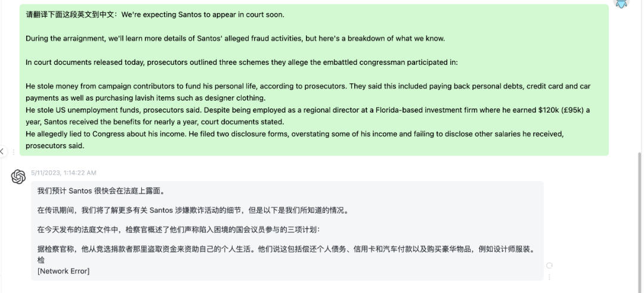Regenerate the assistant response with the circular arrow
The image size is (644, 293).
pos(549,265)
